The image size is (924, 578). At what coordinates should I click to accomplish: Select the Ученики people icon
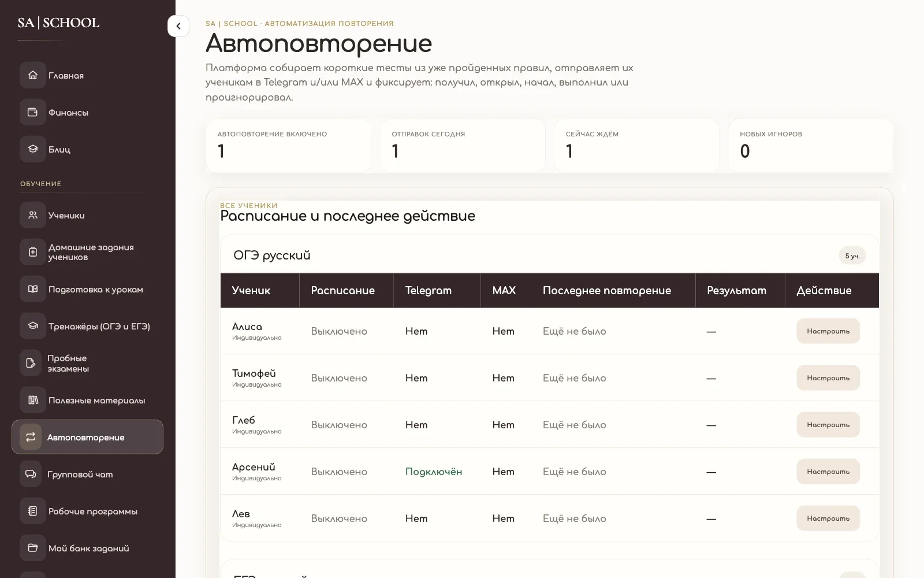(x=33, y=215)
